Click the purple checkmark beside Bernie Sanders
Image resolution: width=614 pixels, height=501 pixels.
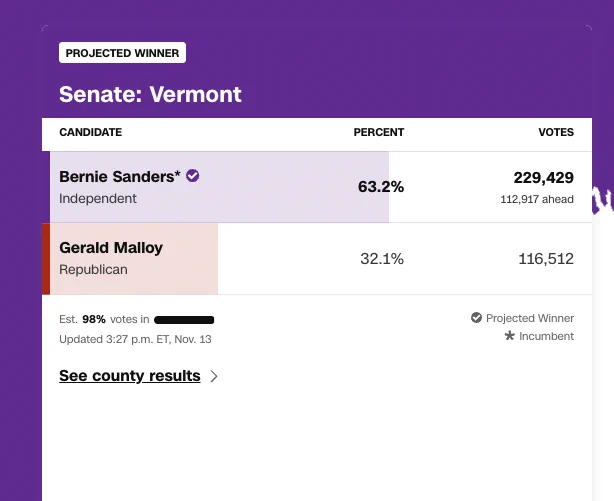pyautogui.click(x=192, y=176)
